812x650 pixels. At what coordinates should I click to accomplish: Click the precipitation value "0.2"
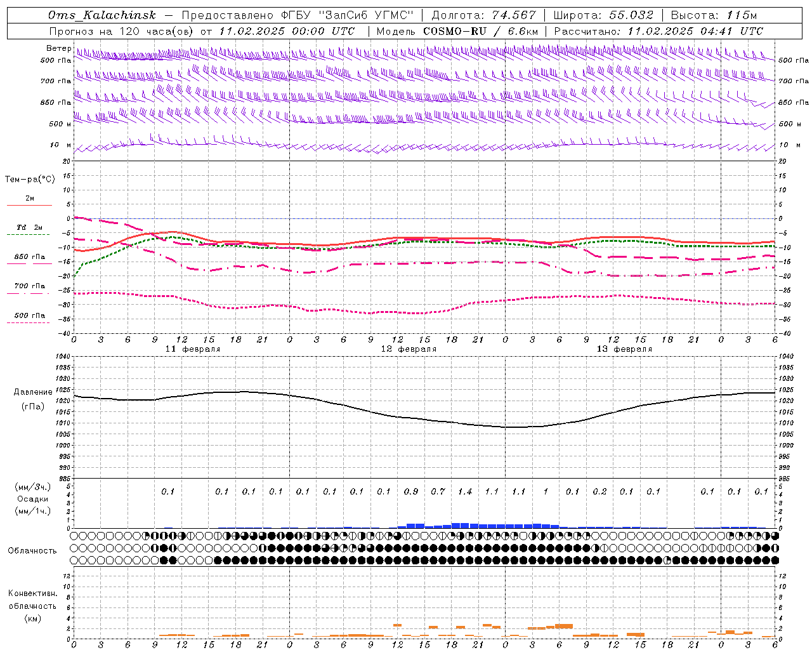[x=599, y=491]
